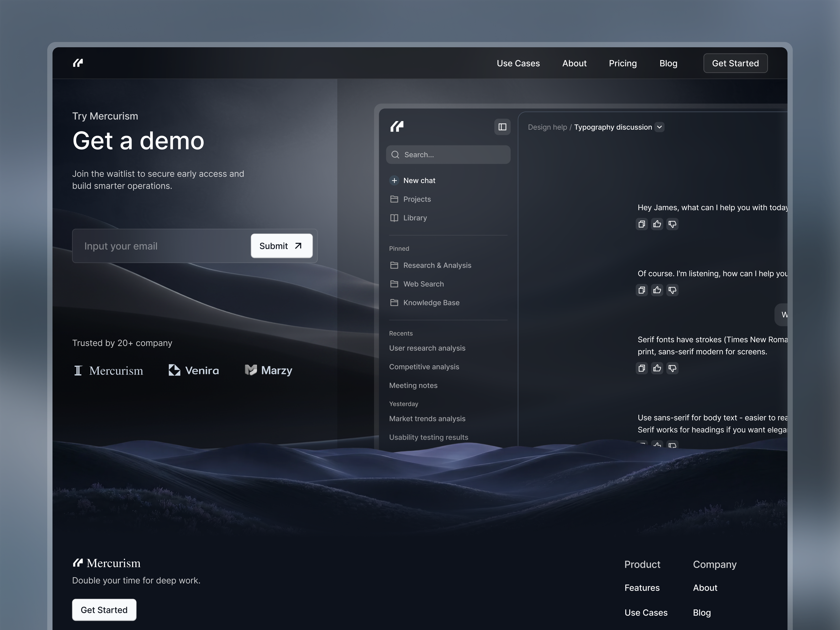This screenshot has height=630, width=840.
Task: Click the Design help breadcrumb
Action: coord(547,127)
